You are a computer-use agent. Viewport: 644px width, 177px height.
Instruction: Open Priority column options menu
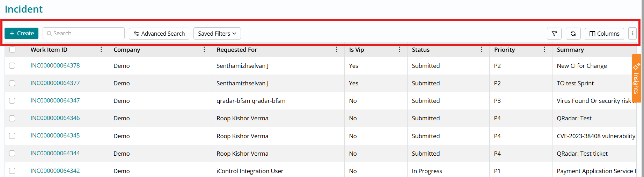[544, 50]
